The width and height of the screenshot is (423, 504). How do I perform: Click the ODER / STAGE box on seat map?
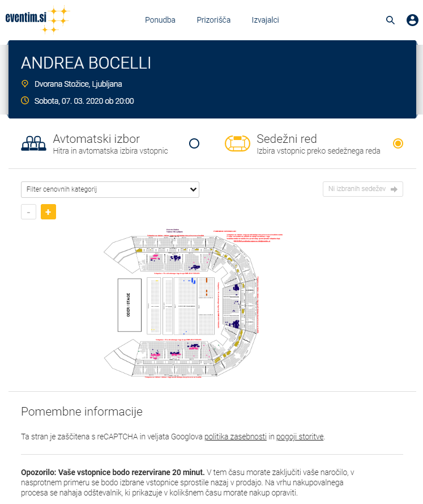tap(130, 305)
